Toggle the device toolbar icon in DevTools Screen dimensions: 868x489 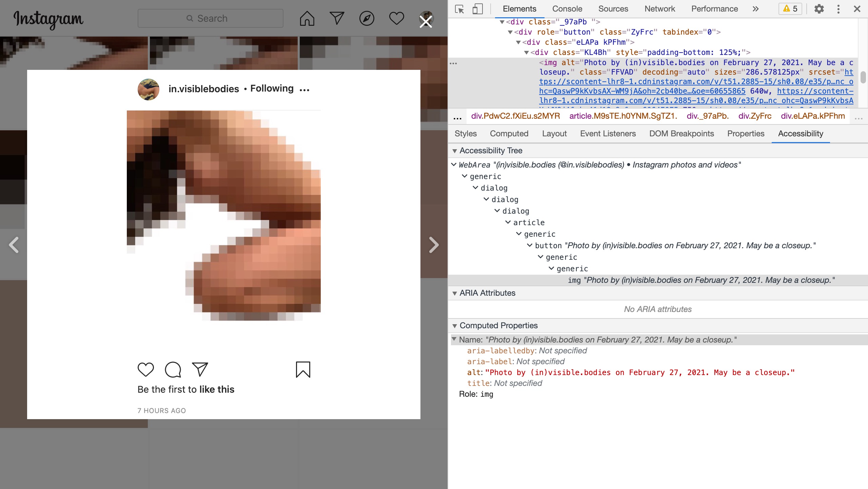tap(477, 9)
